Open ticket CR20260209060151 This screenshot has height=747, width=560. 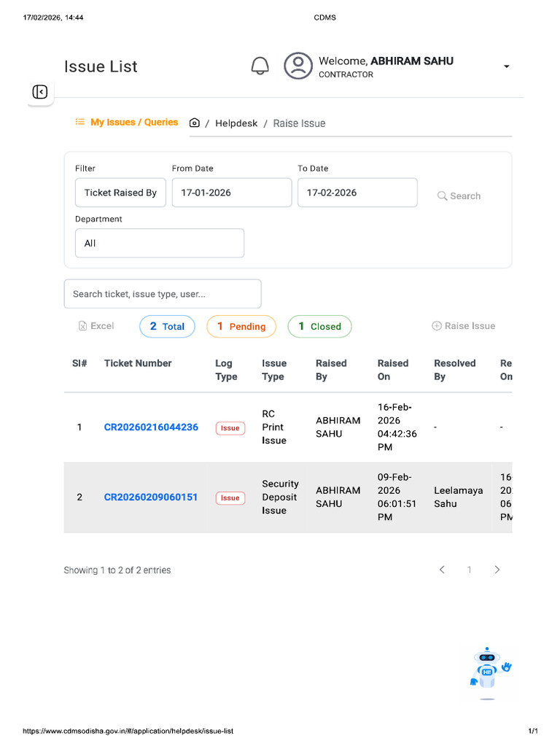(150, 498)
